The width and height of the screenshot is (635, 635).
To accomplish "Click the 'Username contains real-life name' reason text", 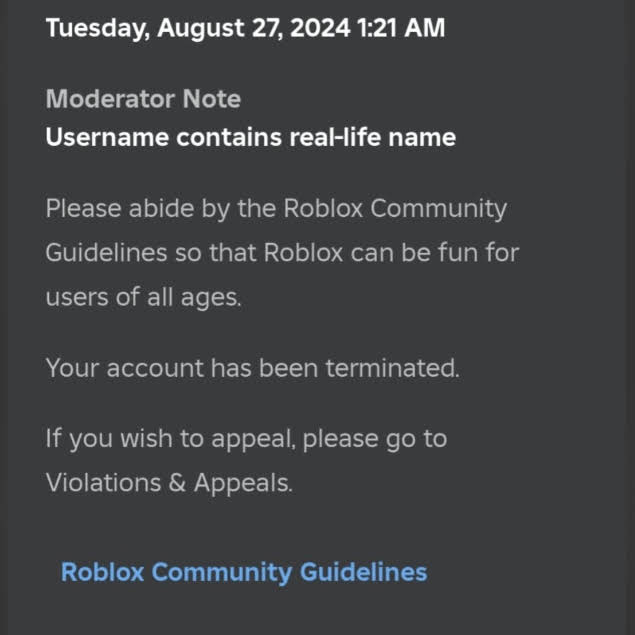I will point(251,137).
